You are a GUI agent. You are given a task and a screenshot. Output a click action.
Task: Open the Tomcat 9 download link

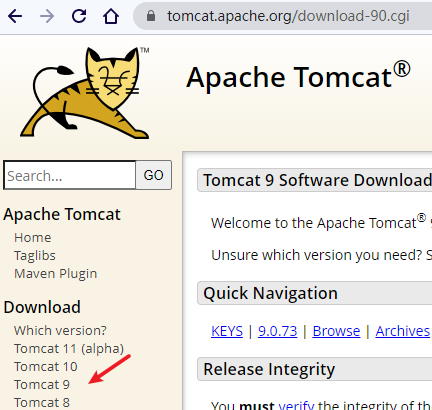42,385
